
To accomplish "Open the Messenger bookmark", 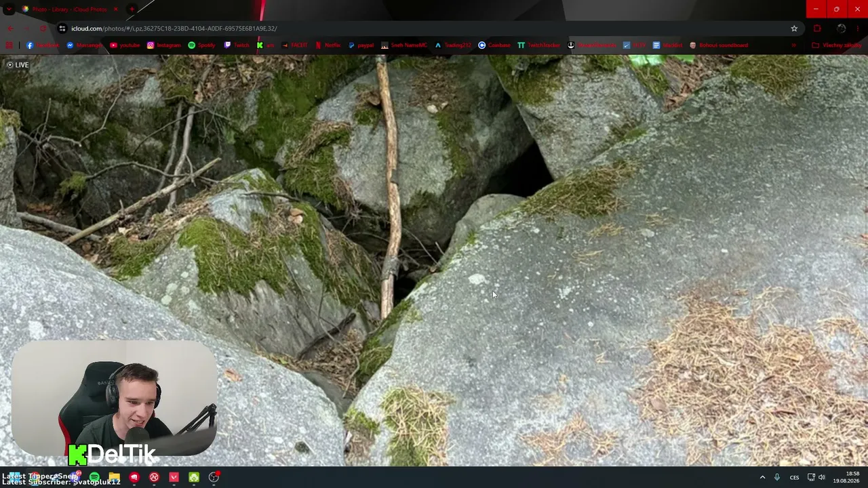I will click(84, 45).
